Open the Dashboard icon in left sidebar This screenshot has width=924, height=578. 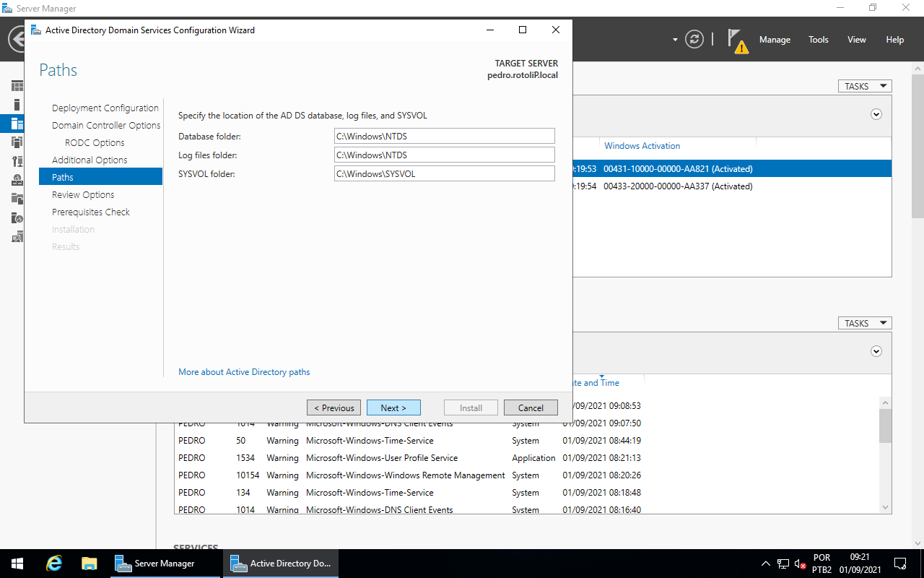(x=17, y=86)
